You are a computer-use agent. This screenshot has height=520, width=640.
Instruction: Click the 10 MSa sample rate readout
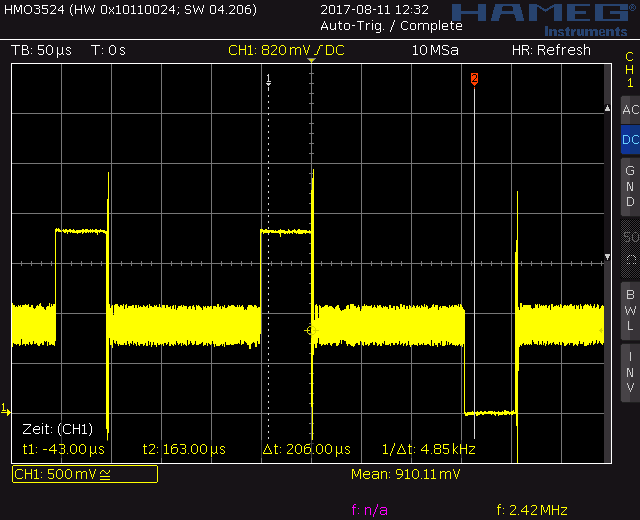click(435, 50)
